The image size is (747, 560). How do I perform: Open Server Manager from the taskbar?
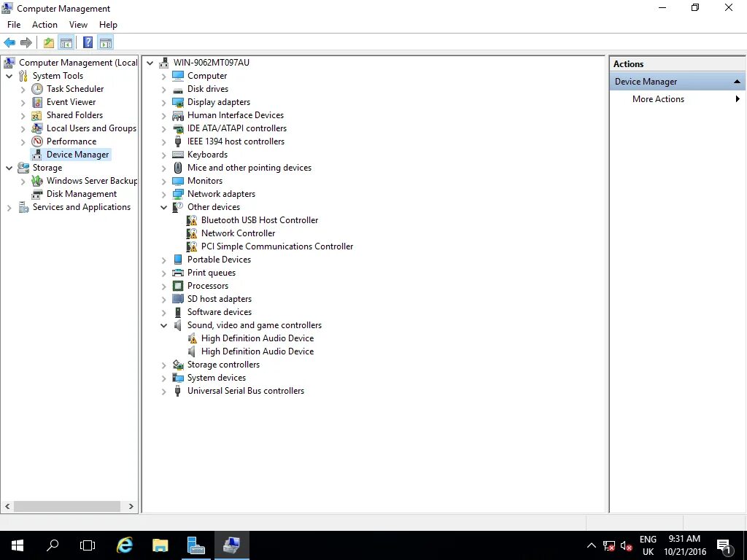[196, 545]
